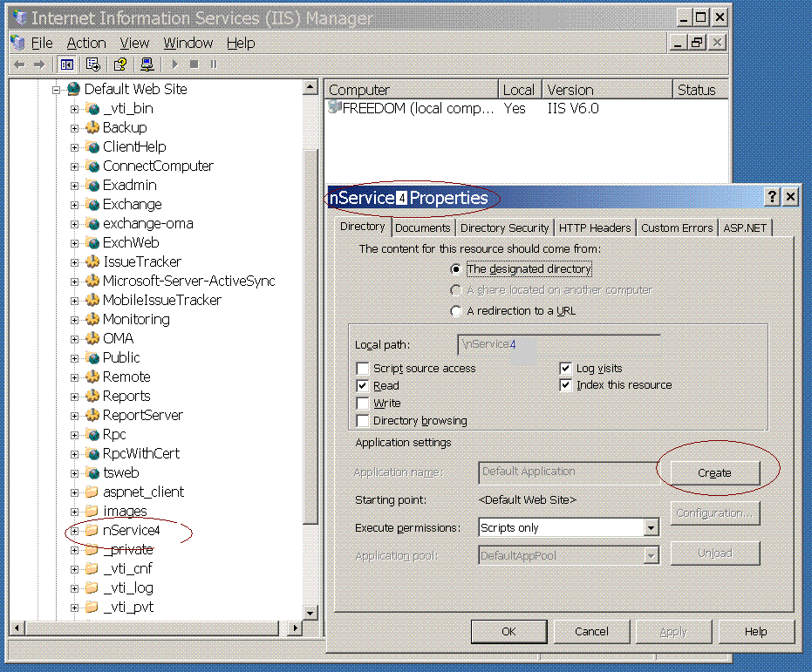The height and width of the screenshot is (672, 812).
Task: Click the Back arrow toolbar icon
Action: tap(20, 64)
